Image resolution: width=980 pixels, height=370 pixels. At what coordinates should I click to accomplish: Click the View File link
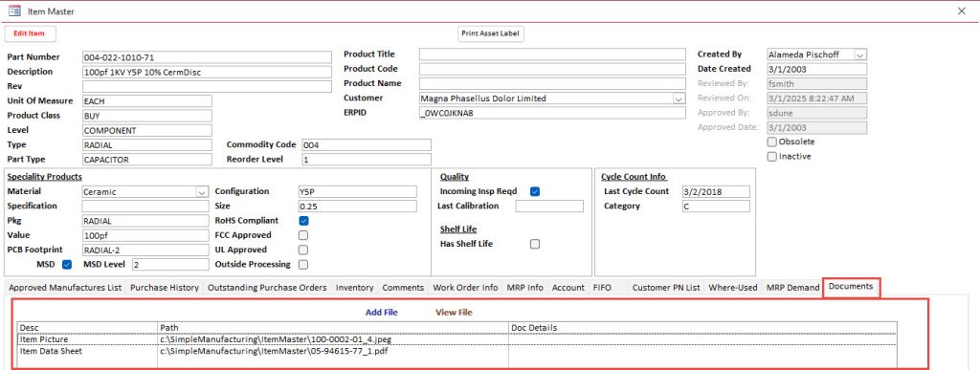click(x=454, y=312)
